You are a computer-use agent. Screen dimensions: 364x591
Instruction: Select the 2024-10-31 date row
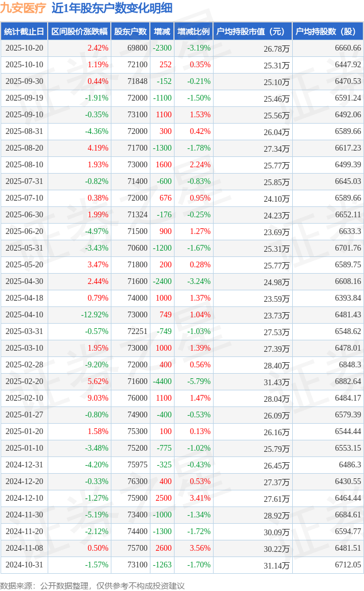click(24, 565)
